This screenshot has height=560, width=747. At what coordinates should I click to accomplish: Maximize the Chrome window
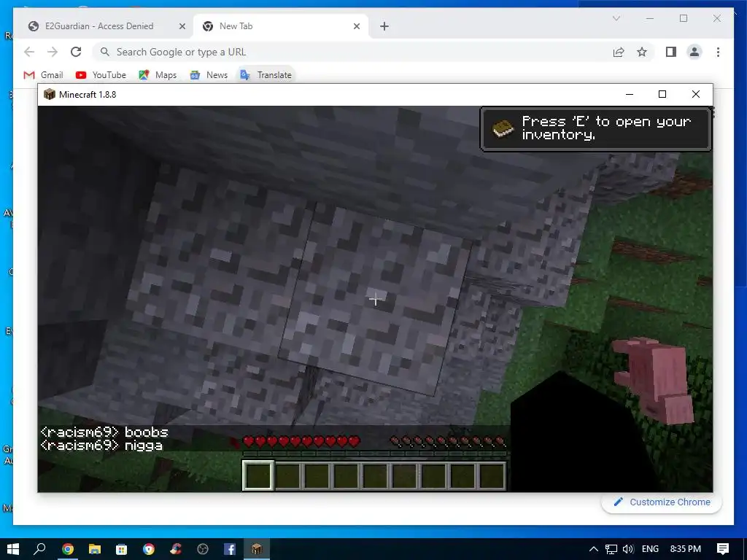(x=684, y=18)
